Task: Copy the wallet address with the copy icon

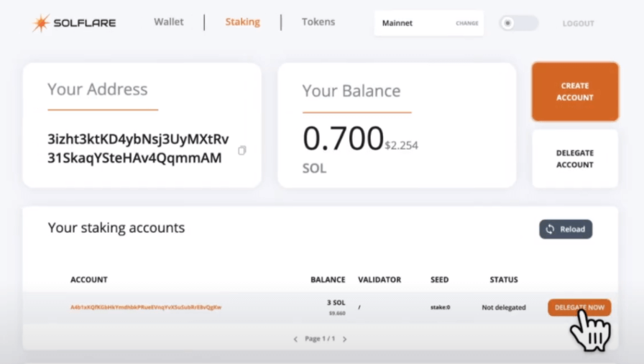Action: coord(242,150)
